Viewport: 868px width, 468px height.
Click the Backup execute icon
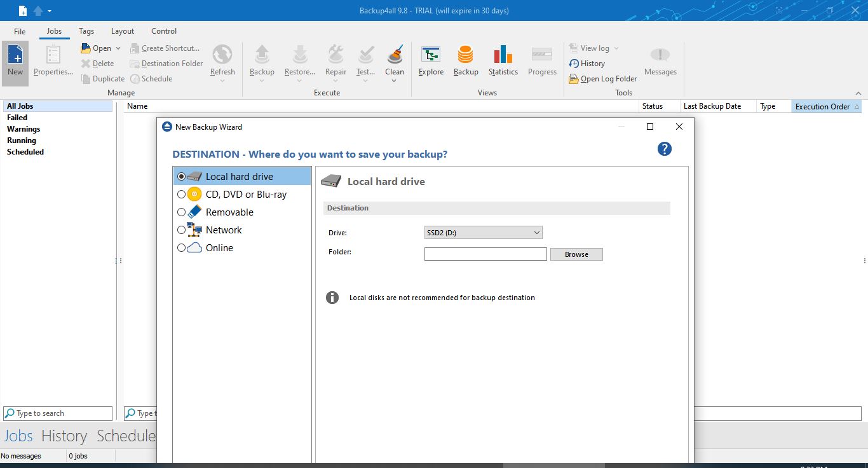click(x=262, y=55)
